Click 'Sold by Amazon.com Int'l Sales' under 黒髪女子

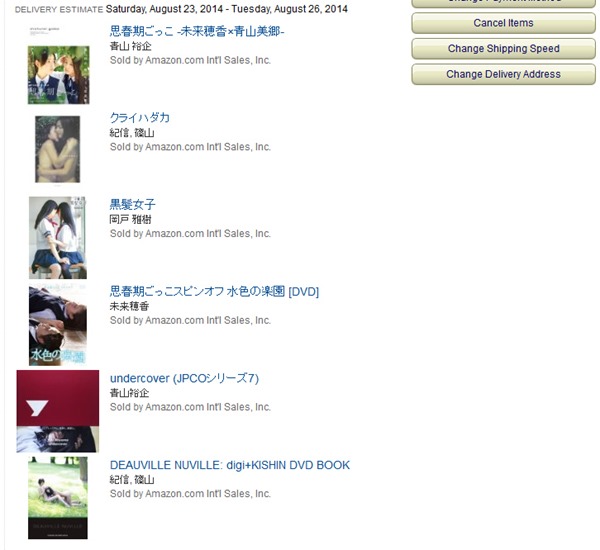[x=190, y=234]
